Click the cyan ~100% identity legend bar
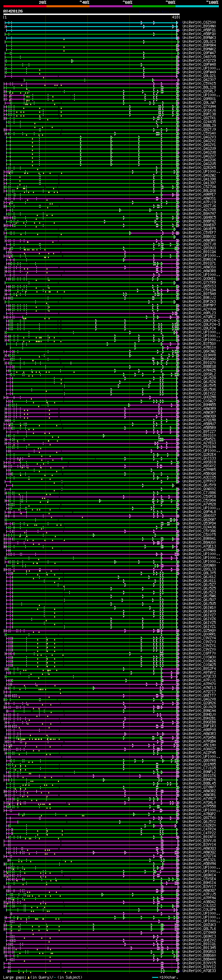This screenshot has height=980, width=222. click(197, 6)
